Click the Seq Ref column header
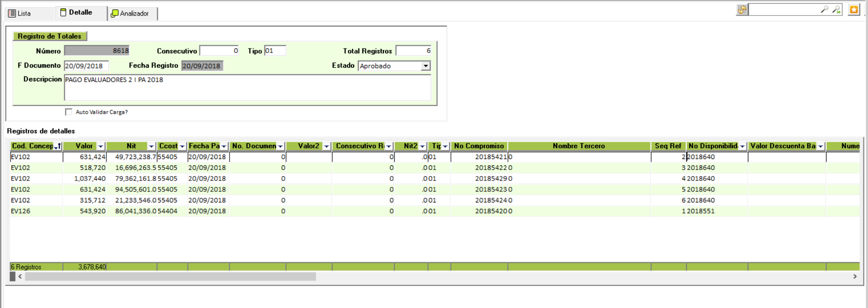Viewport: 868px width, 308px height. pos(668,146)
